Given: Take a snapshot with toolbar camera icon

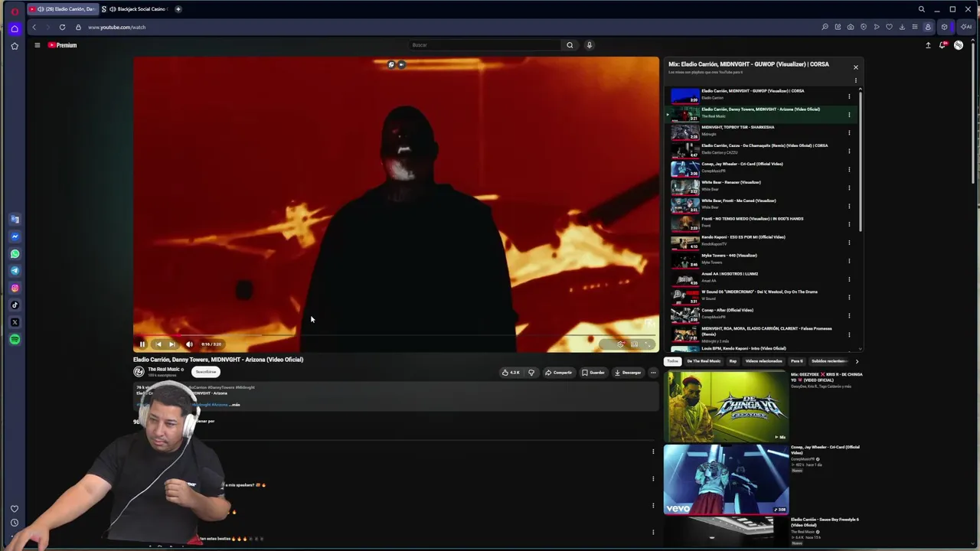Looking at the screenshot, I should 851,28.
